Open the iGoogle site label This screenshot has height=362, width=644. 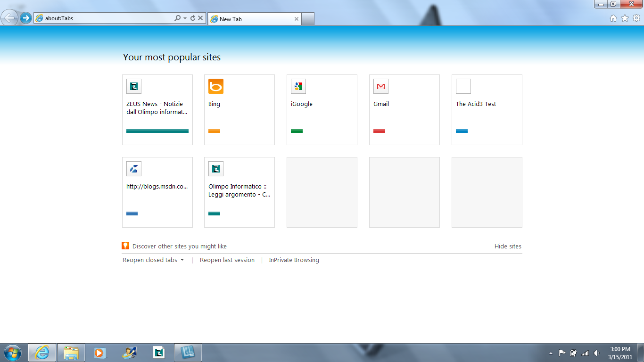302,104
